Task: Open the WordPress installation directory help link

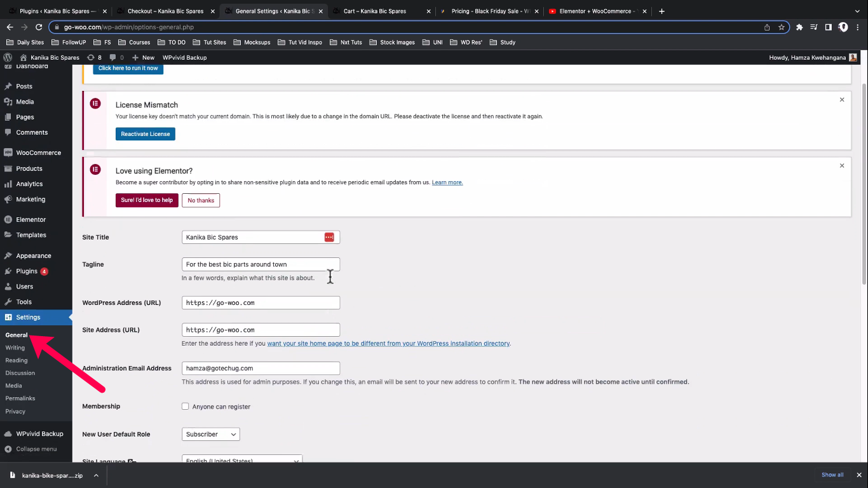Action: tap(388, 344)
